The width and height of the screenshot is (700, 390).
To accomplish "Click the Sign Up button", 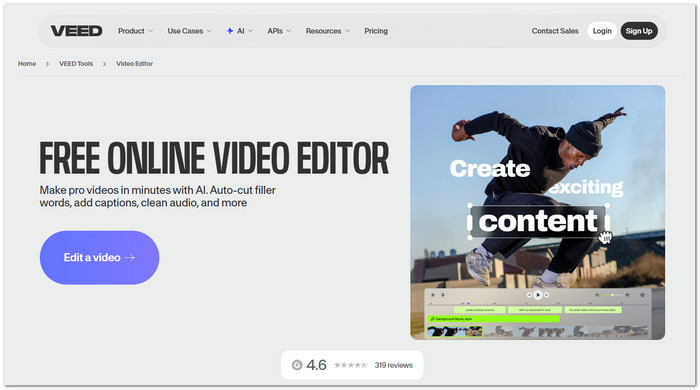I will (639, 31).
